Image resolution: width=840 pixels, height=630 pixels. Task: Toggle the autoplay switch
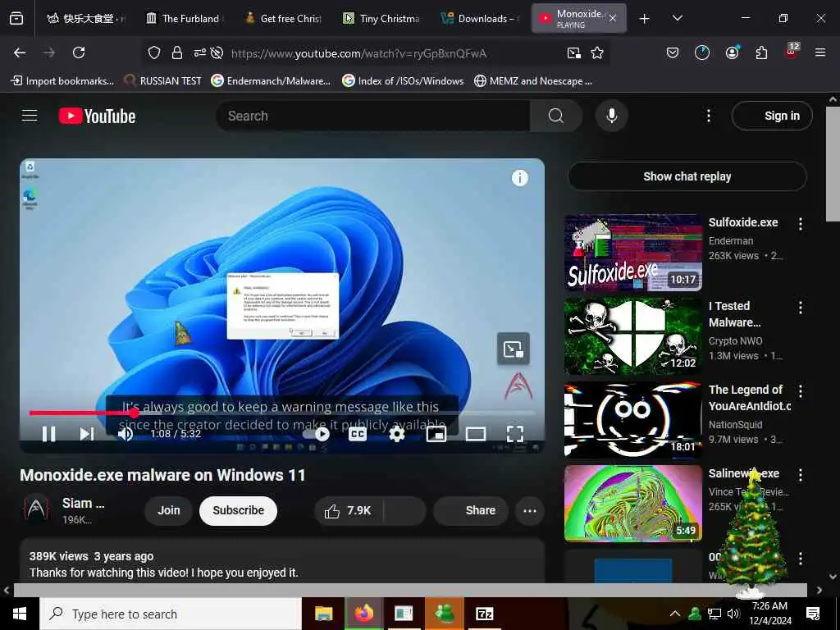(317, 434)
